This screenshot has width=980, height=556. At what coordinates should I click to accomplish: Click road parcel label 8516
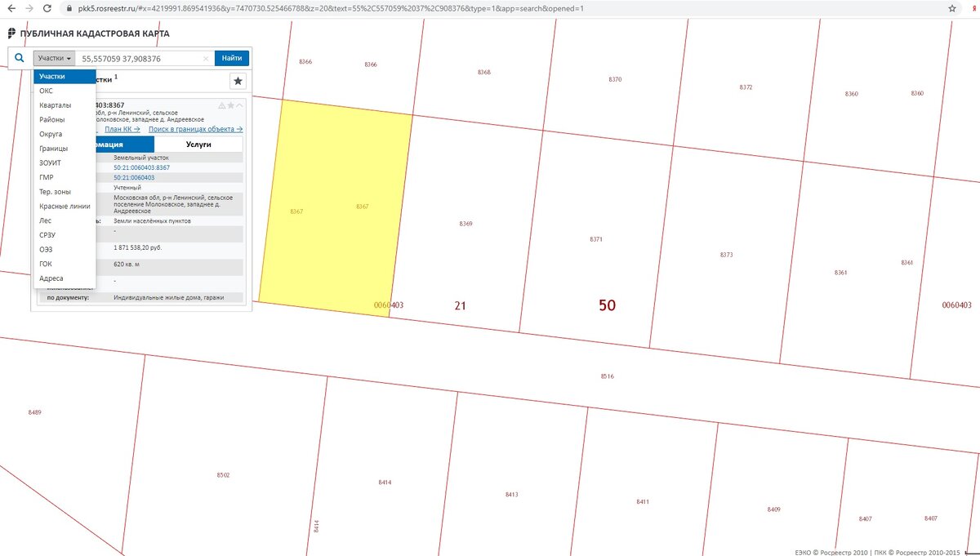[x=607, y=376]
